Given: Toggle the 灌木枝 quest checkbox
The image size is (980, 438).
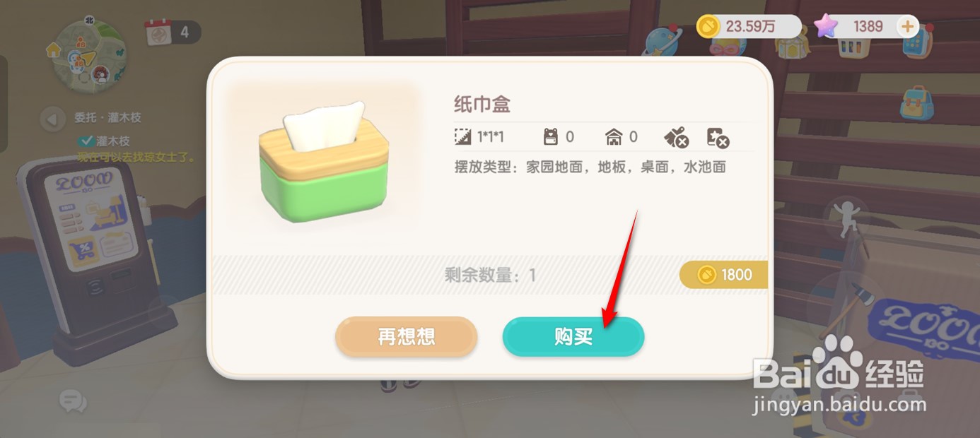Looking at the screenshot, I should click(86, 141).
